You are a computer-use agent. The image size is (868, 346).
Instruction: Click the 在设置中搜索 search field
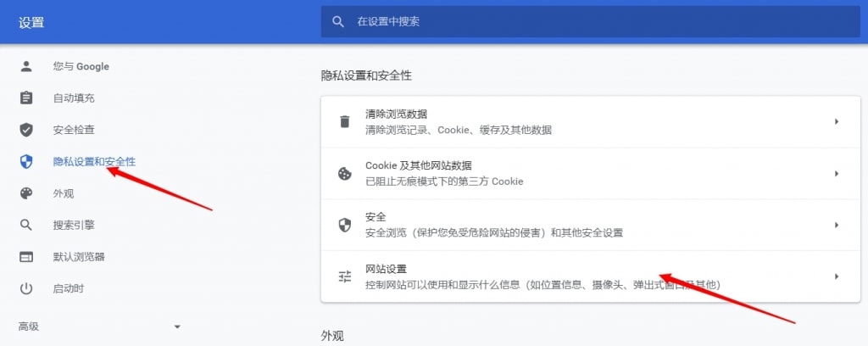[x=591, y=21]
